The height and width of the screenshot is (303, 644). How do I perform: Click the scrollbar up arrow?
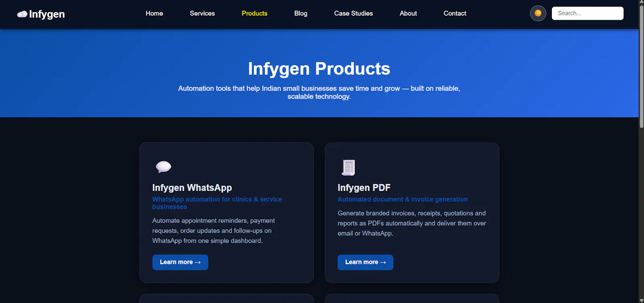[641, 2]
